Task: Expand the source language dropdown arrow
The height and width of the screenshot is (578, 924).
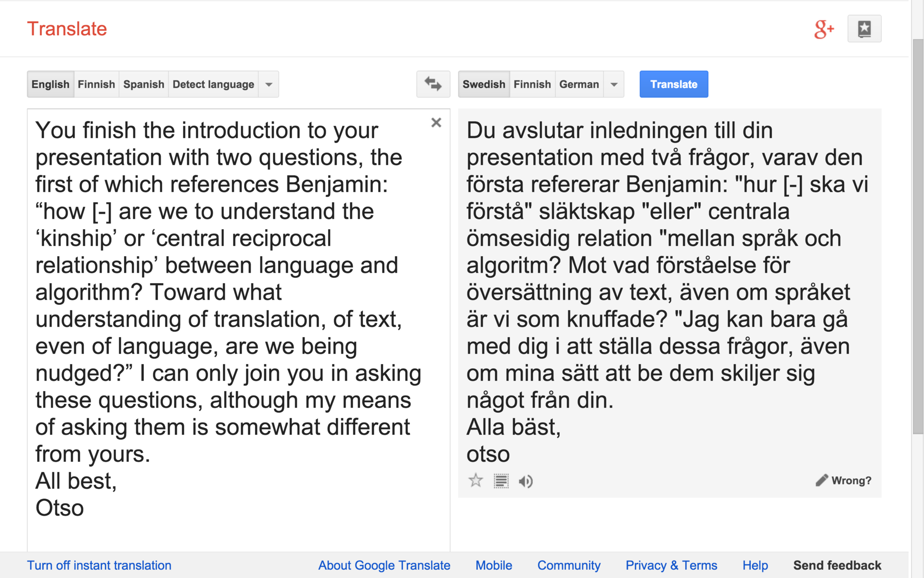Action: click(269, 84)
